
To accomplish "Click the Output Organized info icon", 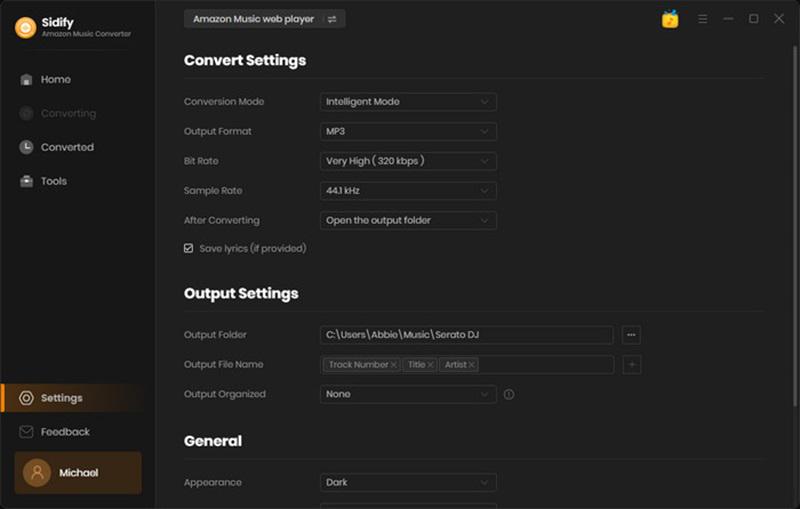I will tap(509, 394).
